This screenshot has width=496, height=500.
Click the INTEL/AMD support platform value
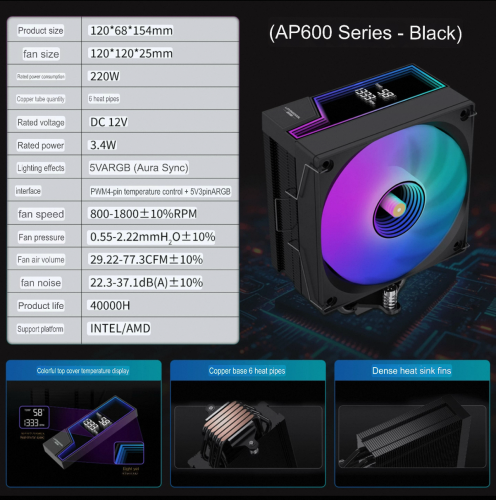coord(120,329)
